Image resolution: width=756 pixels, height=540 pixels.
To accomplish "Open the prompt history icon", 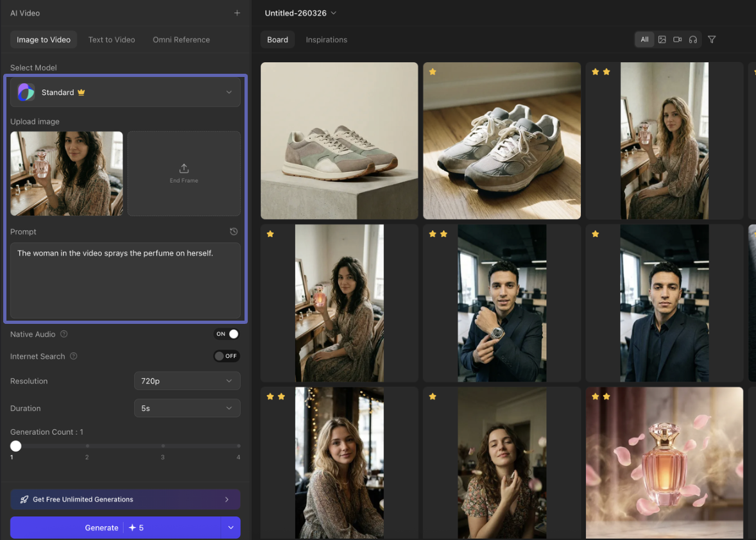I will (234, 232).
